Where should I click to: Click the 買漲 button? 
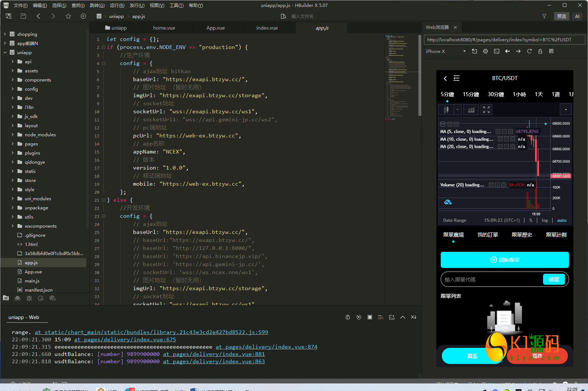click(x=472, y=356)
